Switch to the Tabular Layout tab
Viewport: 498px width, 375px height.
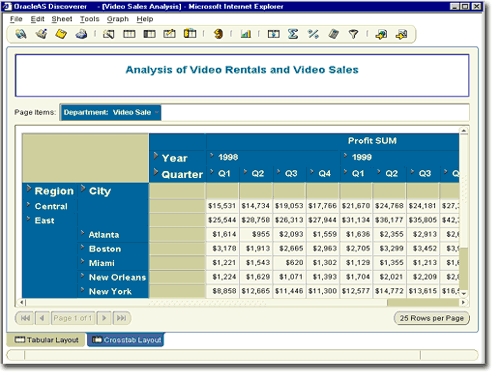point(46,340)
